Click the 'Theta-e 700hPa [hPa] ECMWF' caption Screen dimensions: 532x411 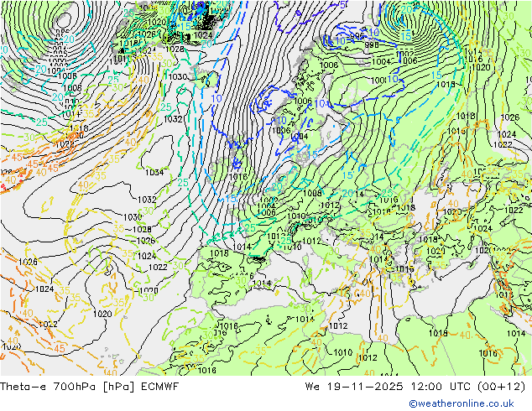click(x=89, y=386)
